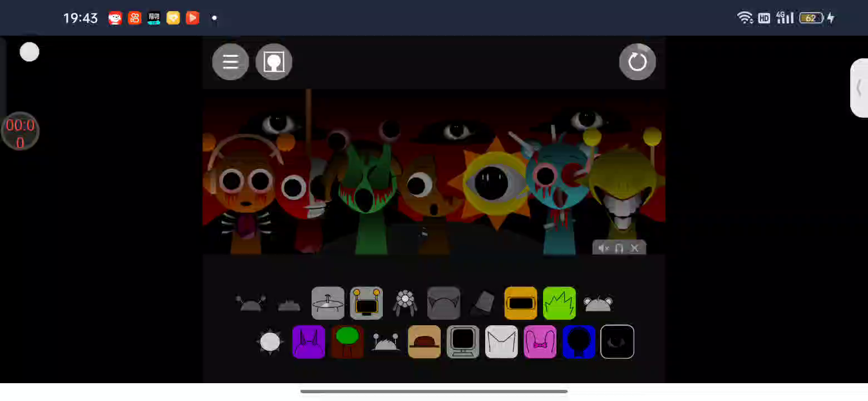The image size is (868, 401).
Task: Choose the white cat-eared icon
Action: pos(501,342)
